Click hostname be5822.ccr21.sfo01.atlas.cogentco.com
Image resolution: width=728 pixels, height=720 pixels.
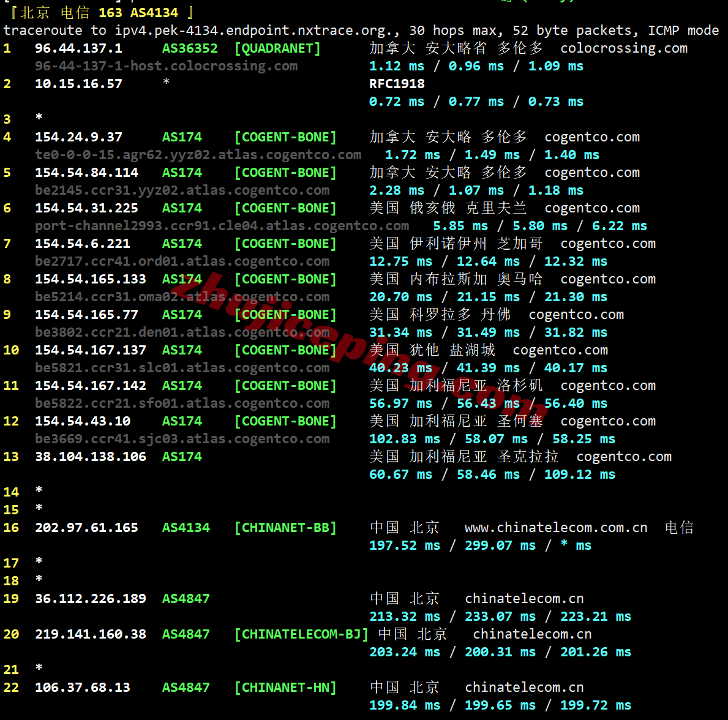(x=182, y=403)
